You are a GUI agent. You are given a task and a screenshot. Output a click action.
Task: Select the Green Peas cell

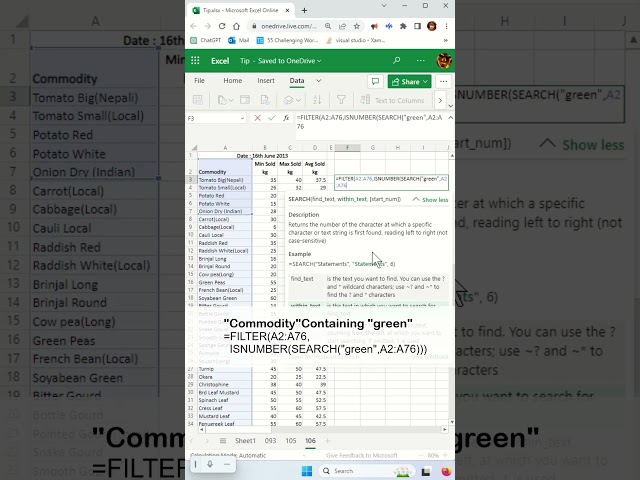pos(224,282)
